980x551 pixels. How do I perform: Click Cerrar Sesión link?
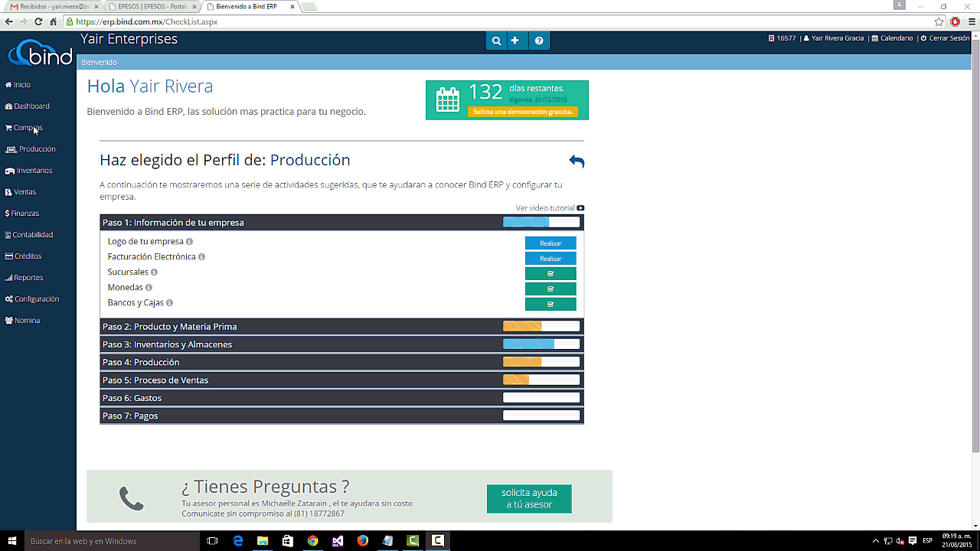point(945,38)
